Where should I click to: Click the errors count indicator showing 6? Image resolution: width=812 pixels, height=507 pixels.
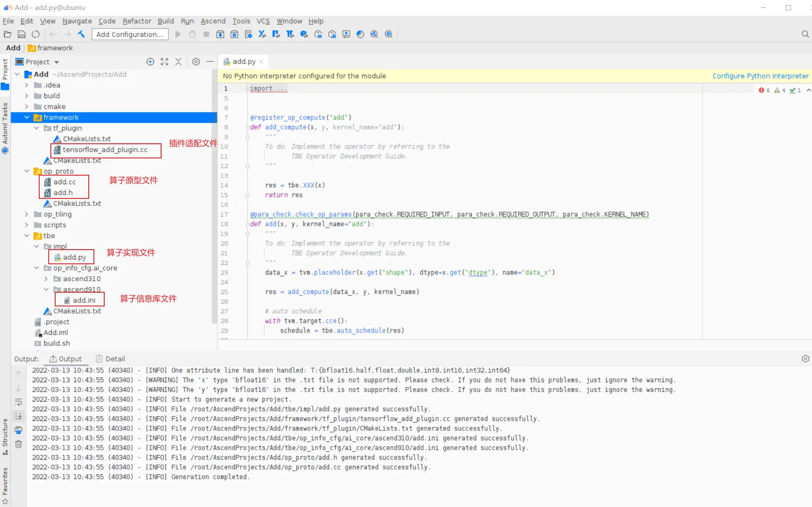(x=764, y=90)
